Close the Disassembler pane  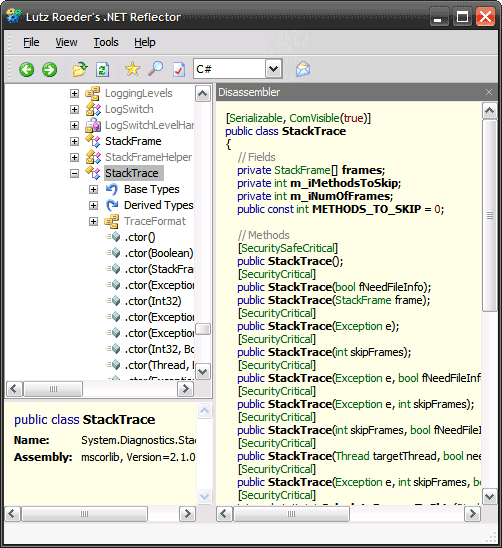coord(489,92)
